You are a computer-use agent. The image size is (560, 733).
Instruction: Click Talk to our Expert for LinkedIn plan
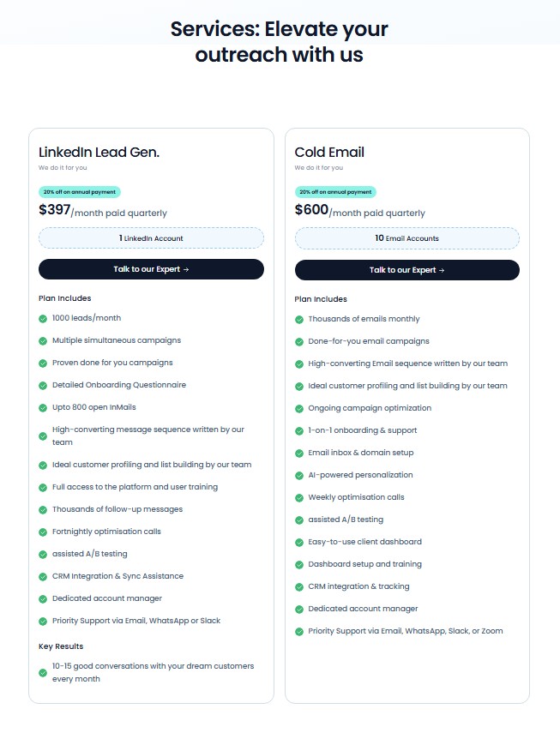[151, 269]
